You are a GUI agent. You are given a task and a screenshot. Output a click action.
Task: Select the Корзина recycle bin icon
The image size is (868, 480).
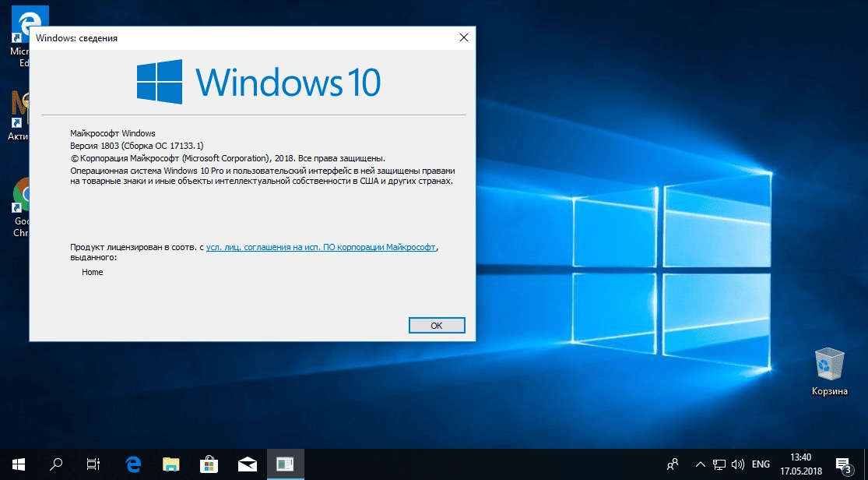(829, 372)
